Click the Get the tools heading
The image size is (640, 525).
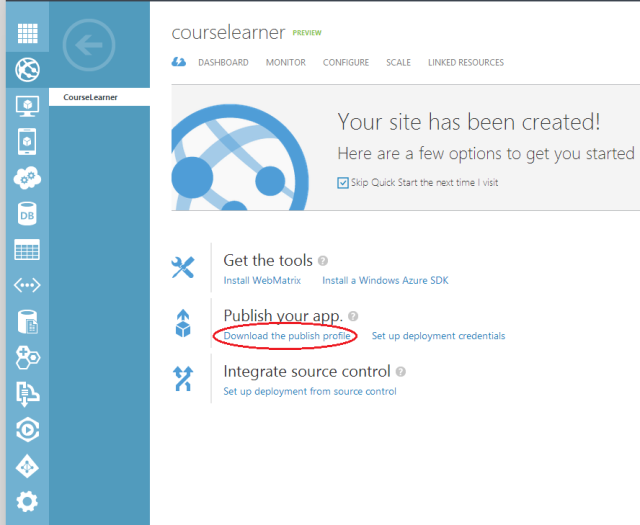point(268,260)
